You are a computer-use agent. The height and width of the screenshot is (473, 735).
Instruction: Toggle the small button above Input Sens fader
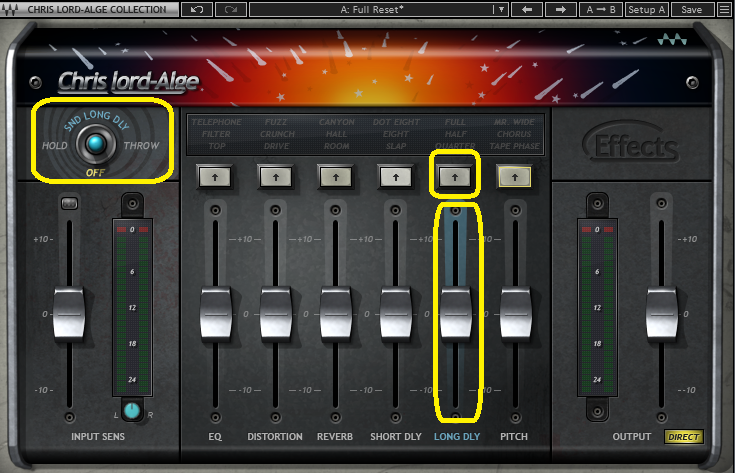[x=69, y=205]
